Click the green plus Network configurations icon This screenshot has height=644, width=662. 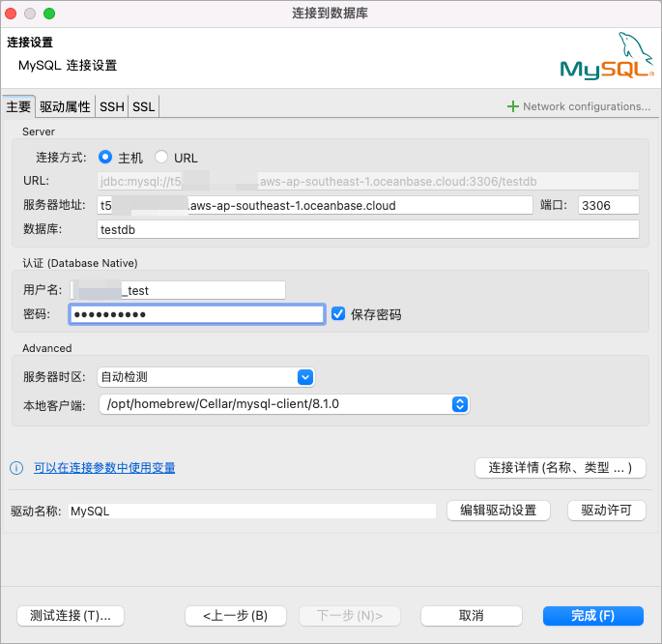[x=512, y=106]
